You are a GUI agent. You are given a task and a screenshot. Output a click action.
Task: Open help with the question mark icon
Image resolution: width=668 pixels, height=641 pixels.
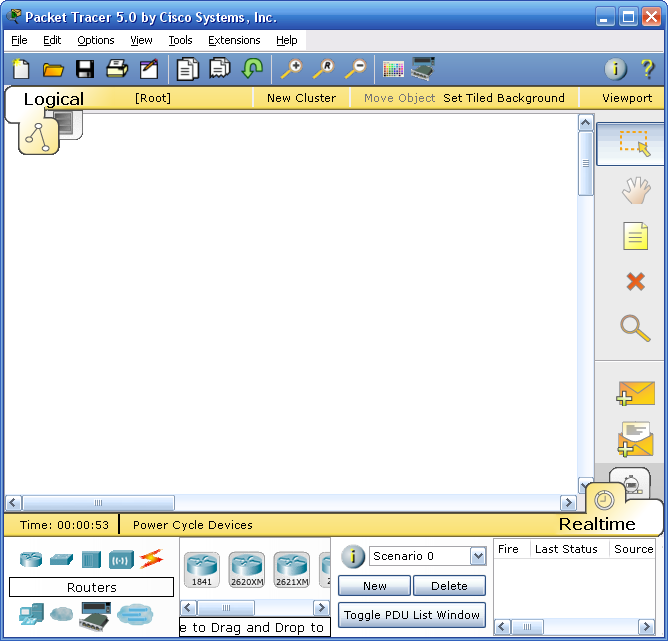[x=648, y=69]
